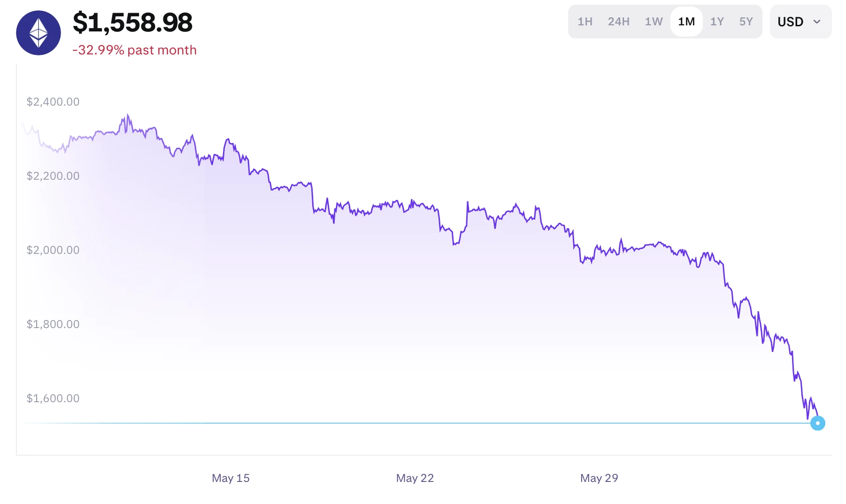The image size is (846, 504).
Task: Click the Ethereum logo icon
Action: pos(38,33)
